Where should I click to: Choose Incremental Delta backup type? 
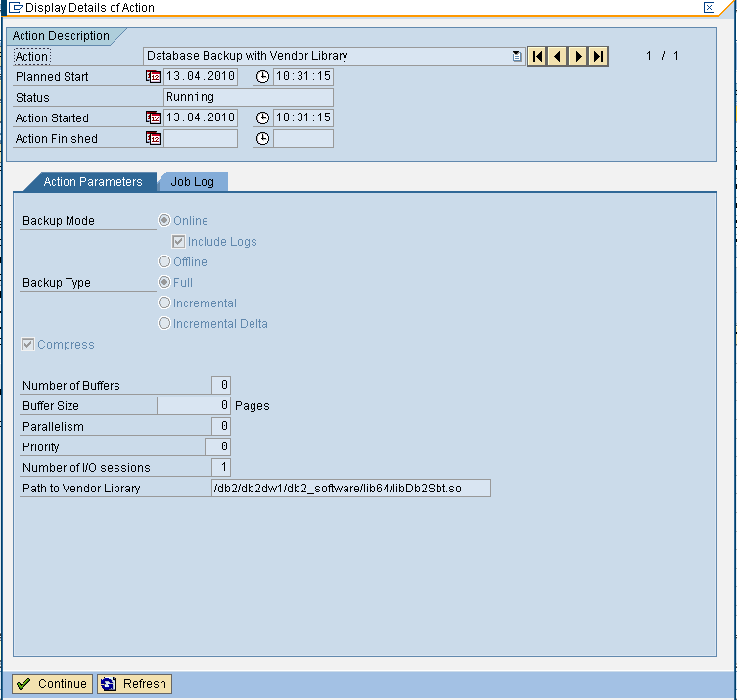click(x=164, y=323)
